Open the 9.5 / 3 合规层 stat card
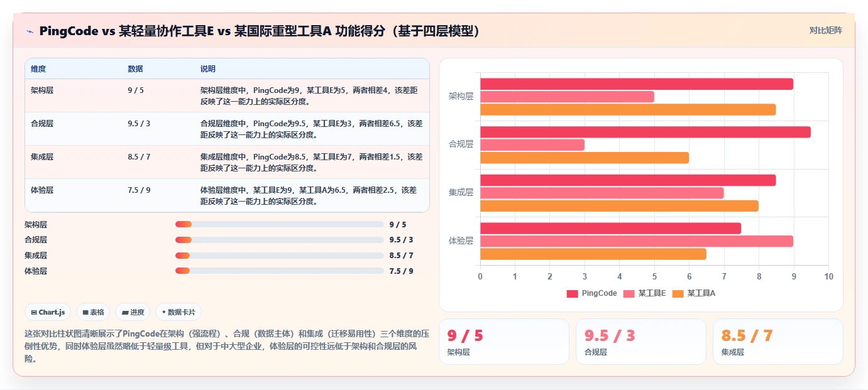Image resolution: width=868 pixels, height=390 pixels. 641,342
